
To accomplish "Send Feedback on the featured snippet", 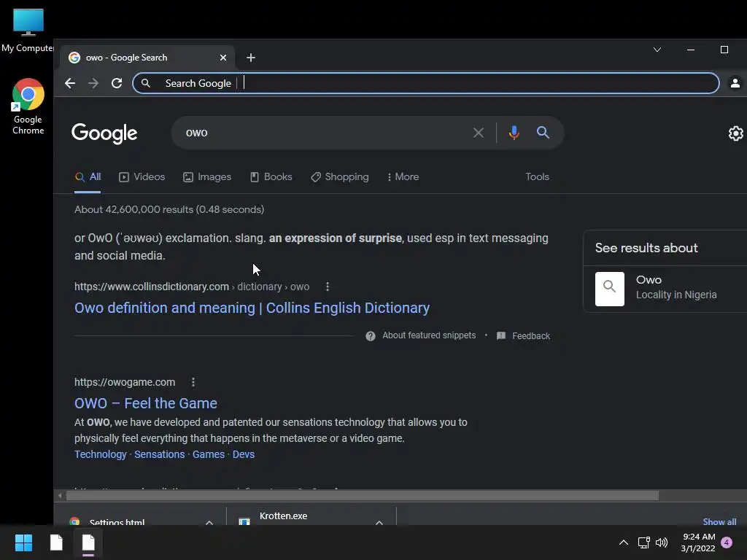I will [x=523, y=335].
